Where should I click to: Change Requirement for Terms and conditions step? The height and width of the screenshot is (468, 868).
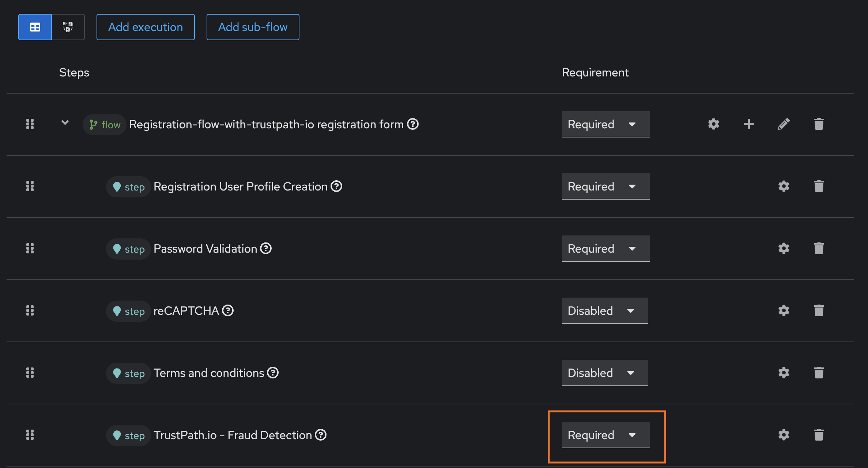click(x=604, y=373)
